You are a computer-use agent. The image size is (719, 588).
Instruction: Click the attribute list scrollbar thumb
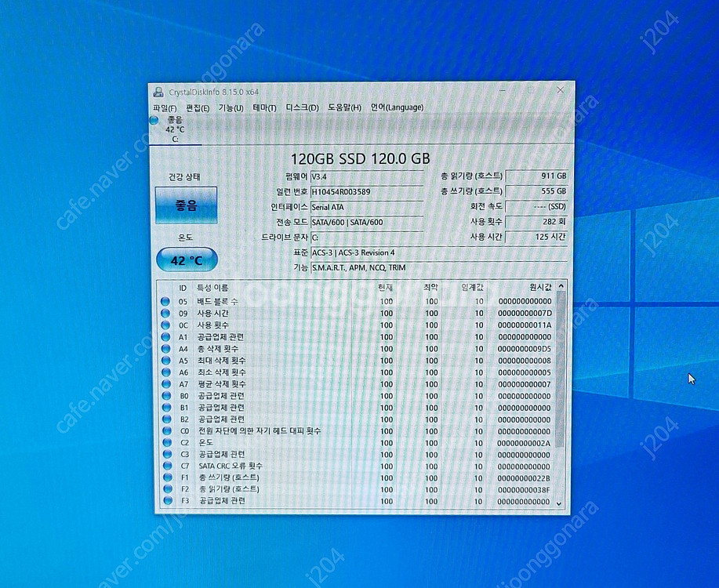tap(560, 370)
